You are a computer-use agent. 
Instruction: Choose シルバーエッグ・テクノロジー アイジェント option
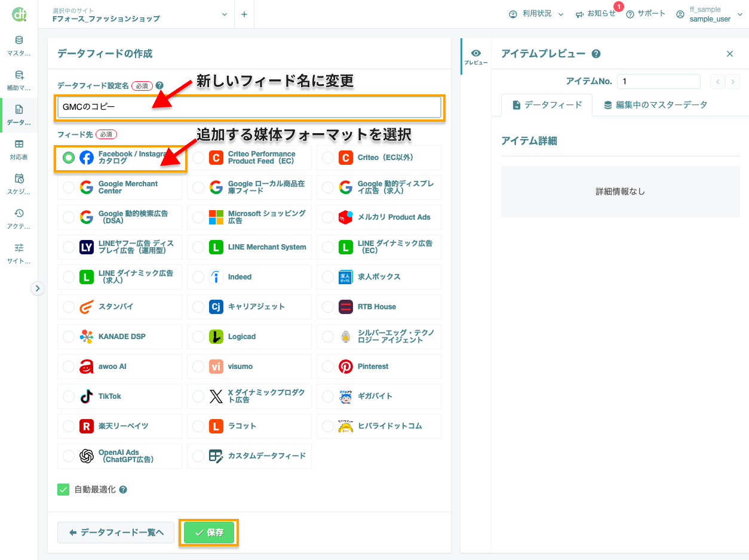(379, 337)
